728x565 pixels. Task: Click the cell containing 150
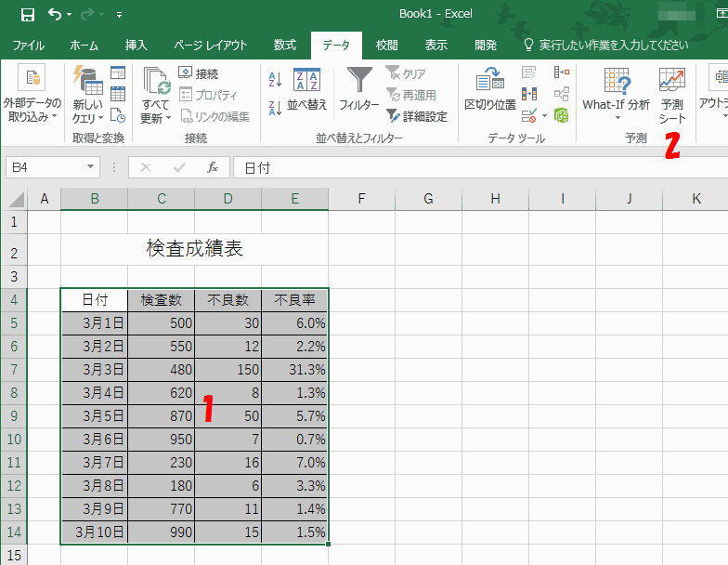pyautogui.click(x=228, y=370)
